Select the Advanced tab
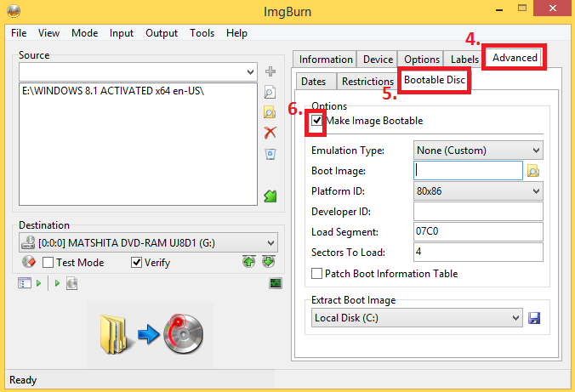This screenshot has height=392, width=575. [x=515, y=58]
